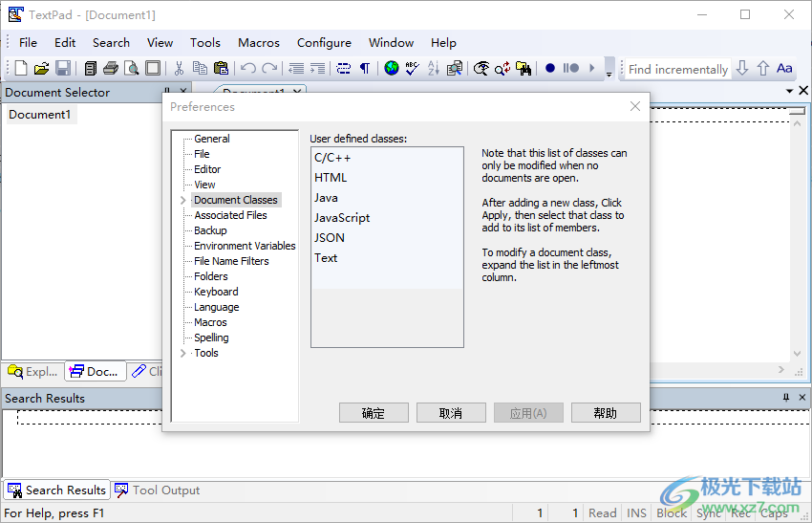Open the View menu
This screenshot has height=523, width=812.
click(x=160, y=43)
